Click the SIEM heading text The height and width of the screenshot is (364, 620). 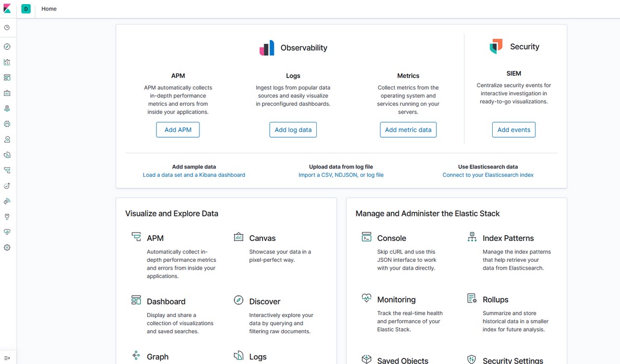514,74
